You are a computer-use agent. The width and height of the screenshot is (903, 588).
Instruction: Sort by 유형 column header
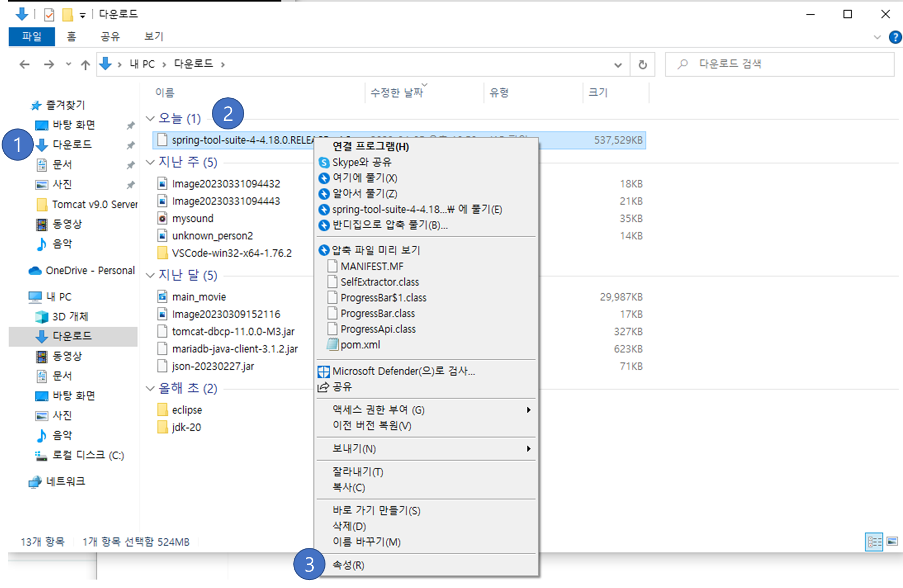499,92
